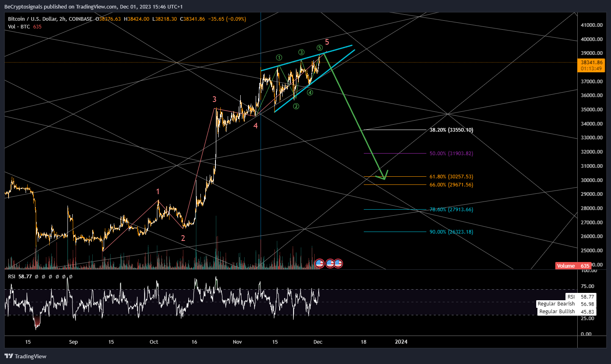Click the 50.00% (31903.82) Fibonacci label

click(451, 154)
